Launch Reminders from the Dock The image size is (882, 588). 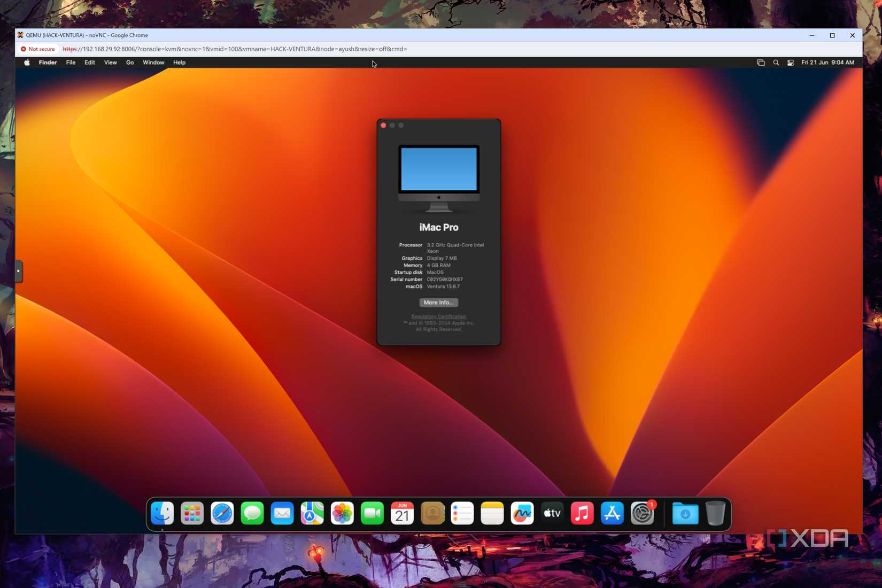462,514
